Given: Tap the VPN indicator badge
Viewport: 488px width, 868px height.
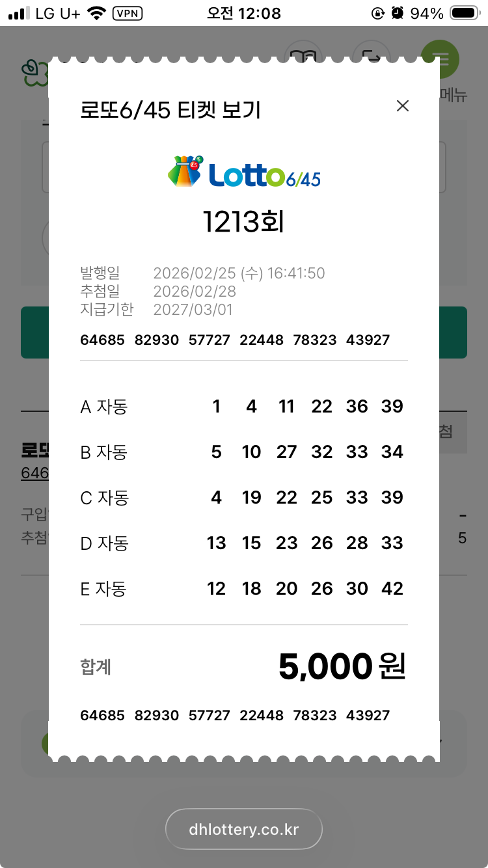Looking at the screenshot, I should click(128, 13).
